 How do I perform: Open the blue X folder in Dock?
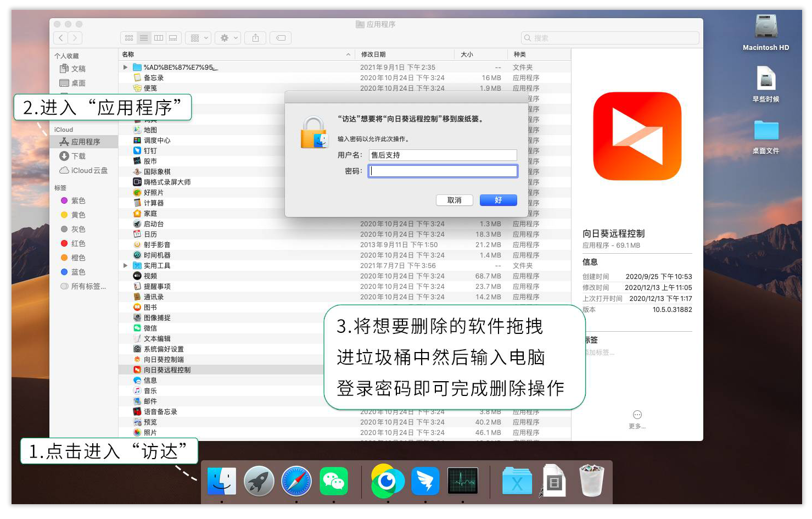[x=517, y=482]
